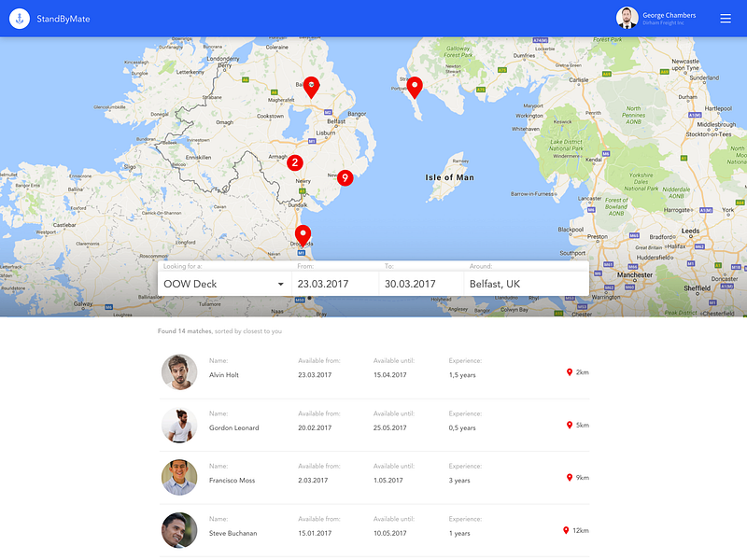Click the From date field 23.03.2017
747x560 pixels.
point(335,284)
